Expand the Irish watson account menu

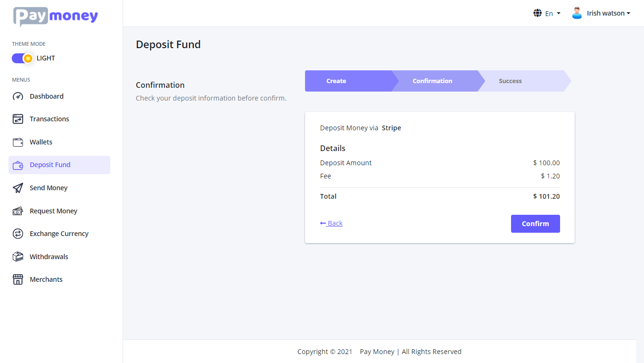click(606, 13)
